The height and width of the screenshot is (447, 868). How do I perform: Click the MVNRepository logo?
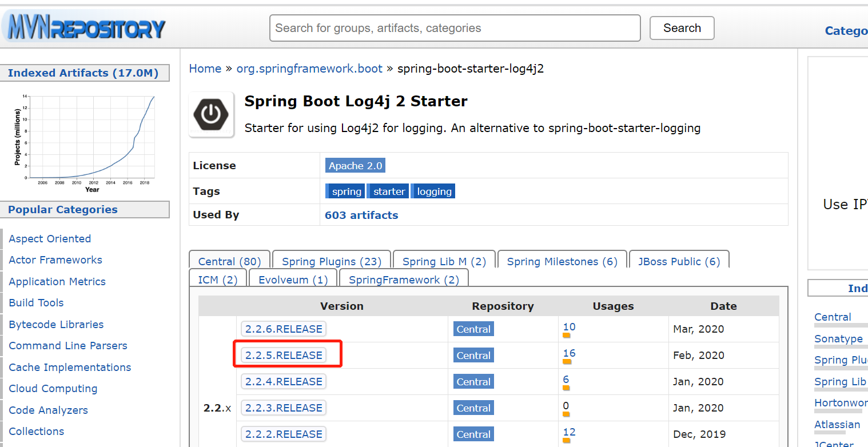pos(83,27)
